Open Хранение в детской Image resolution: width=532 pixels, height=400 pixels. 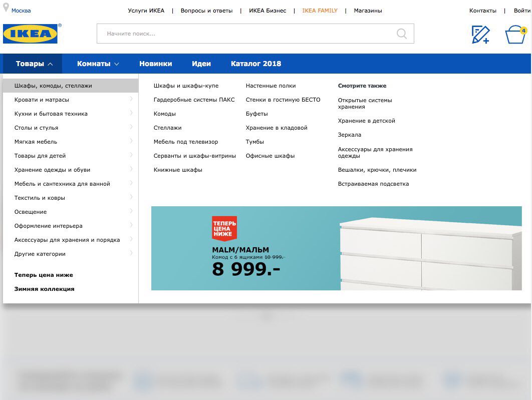pos(366,121)
